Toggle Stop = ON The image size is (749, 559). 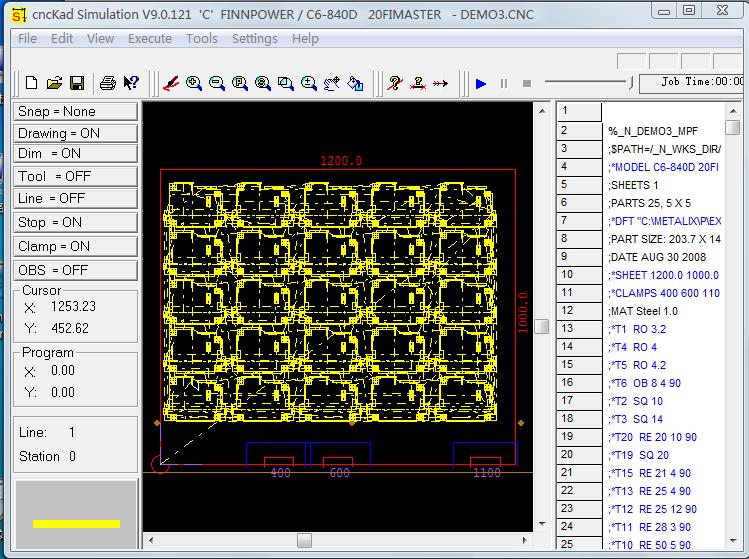click(75, 222)
